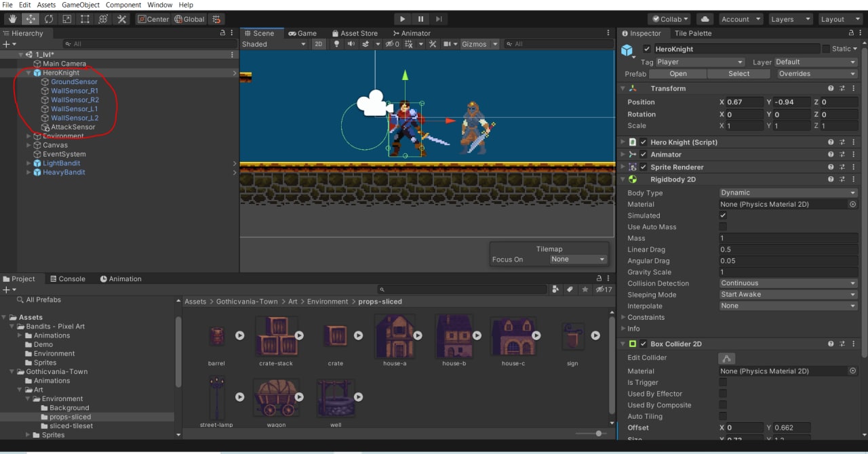Disable the Animator component checkbox

(644, 154)
